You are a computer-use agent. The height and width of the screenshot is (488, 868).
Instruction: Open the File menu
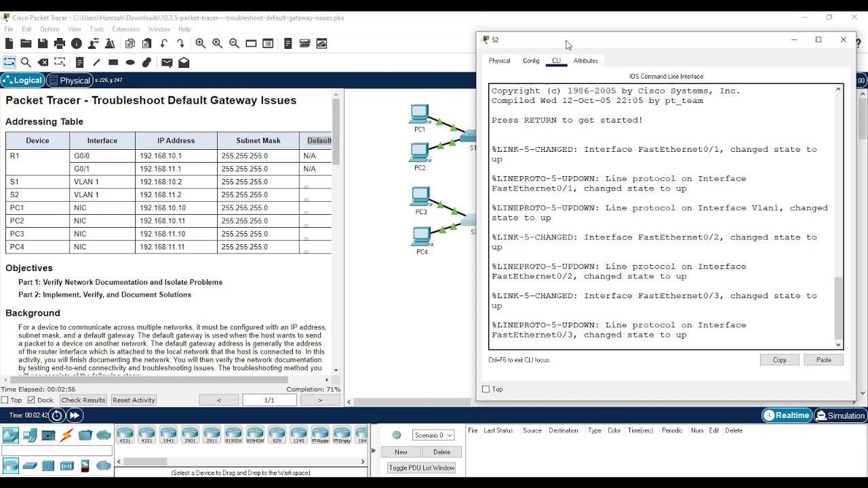(9, 29)
